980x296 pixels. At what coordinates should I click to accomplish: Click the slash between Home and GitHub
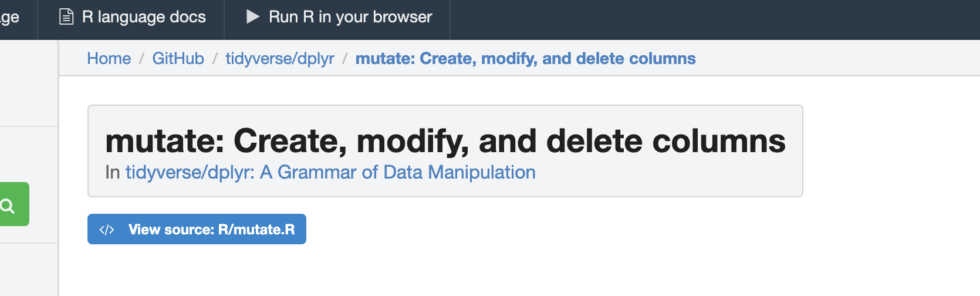coord(142,59)
